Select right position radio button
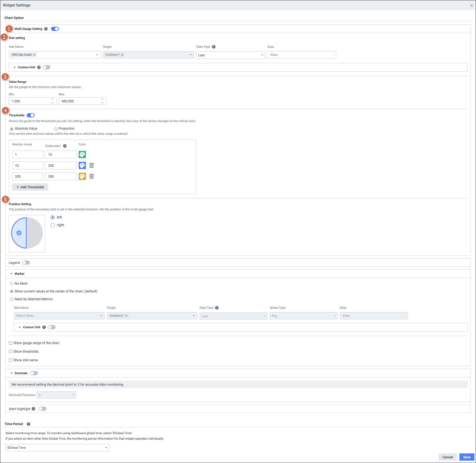Image resolution: width=476 pixels, height=463 pixels. click(53, 225)
